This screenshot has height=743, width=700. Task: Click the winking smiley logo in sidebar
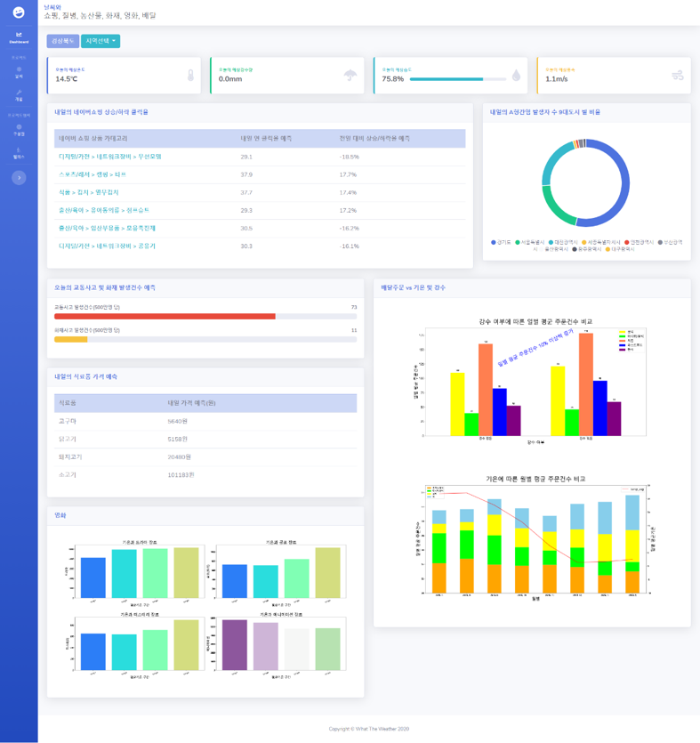point(19,12)
